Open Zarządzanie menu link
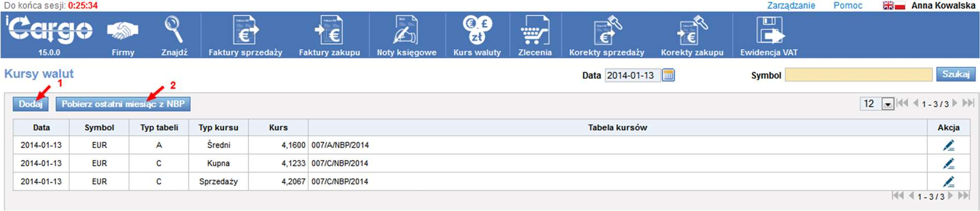980x211 pixels. [x=791, y=6]
